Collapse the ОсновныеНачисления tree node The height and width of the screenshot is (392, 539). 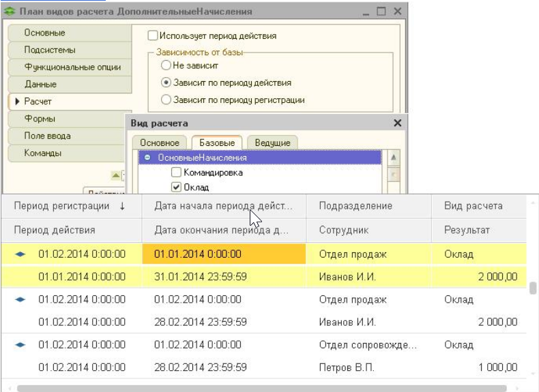[147, 157]
